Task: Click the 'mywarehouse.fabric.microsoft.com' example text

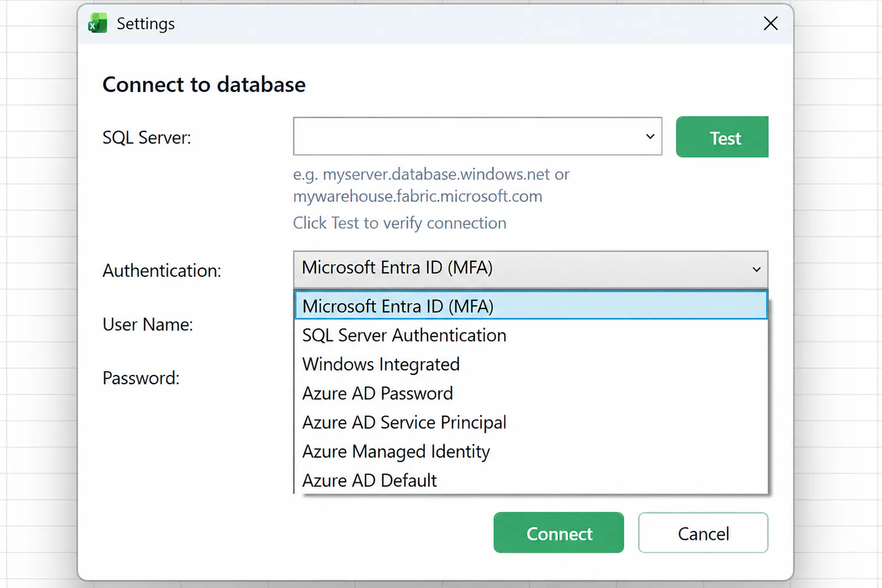Action: (417, 196)
